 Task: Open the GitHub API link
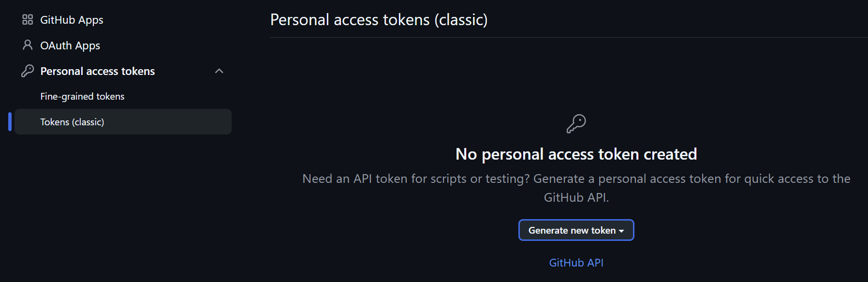[575, 262]
